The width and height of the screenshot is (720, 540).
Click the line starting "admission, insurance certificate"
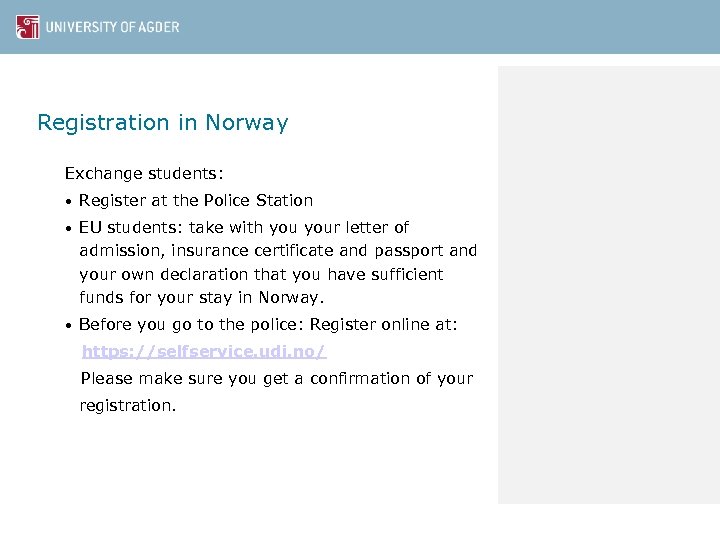pos(278,250)
